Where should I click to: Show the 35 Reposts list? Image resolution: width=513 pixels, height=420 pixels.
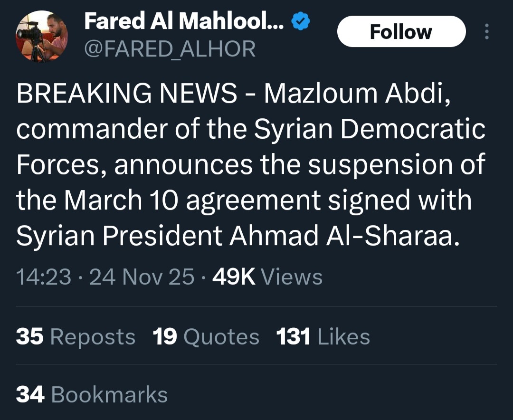click(76, 337)
